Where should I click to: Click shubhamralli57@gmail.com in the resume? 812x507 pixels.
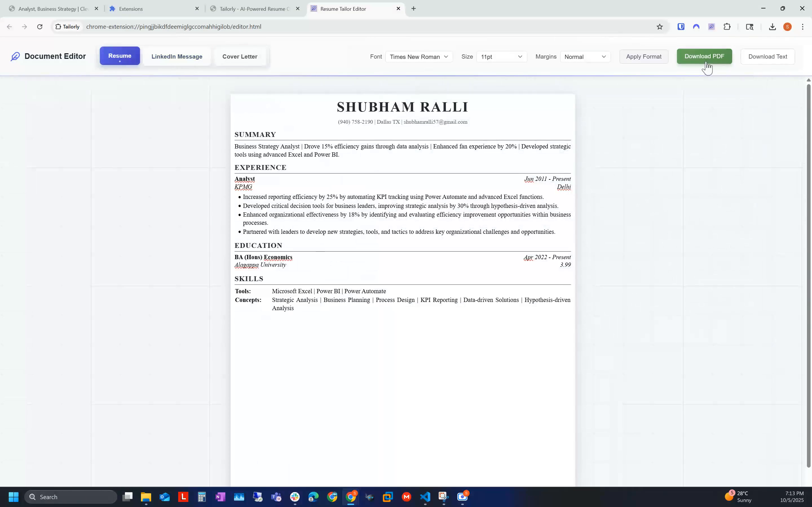pyautogui.click(x=435, y=122)
